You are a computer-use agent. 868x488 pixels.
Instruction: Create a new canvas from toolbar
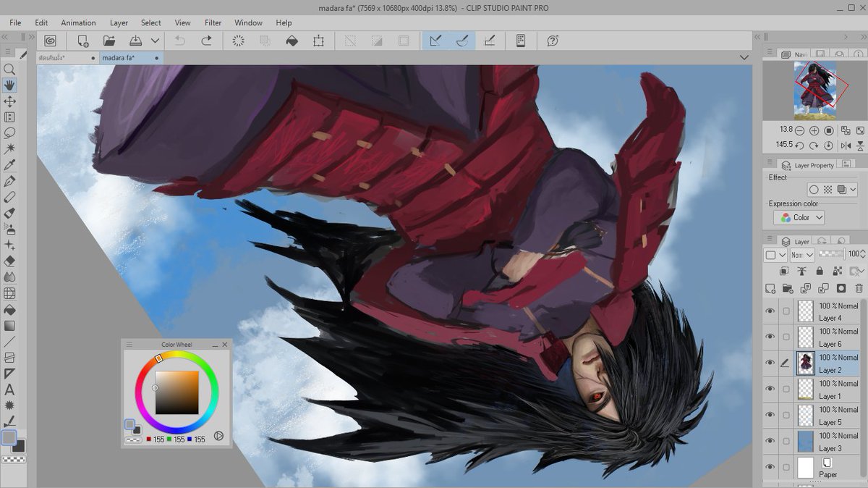[x=83, y=41]
